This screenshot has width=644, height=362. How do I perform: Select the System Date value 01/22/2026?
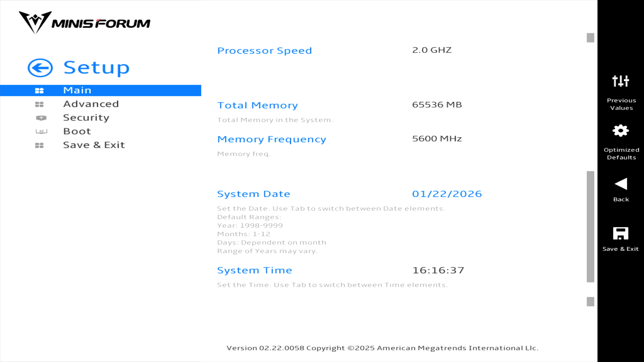[447, 194]
